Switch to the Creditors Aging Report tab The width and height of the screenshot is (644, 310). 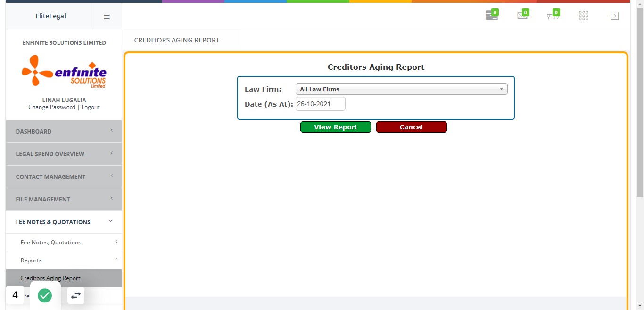177,40
